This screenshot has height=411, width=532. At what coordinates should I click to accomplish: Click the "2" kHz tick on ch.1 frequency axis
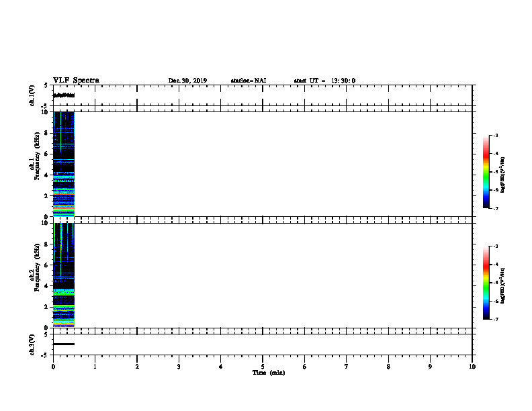(x=46, y=196)
